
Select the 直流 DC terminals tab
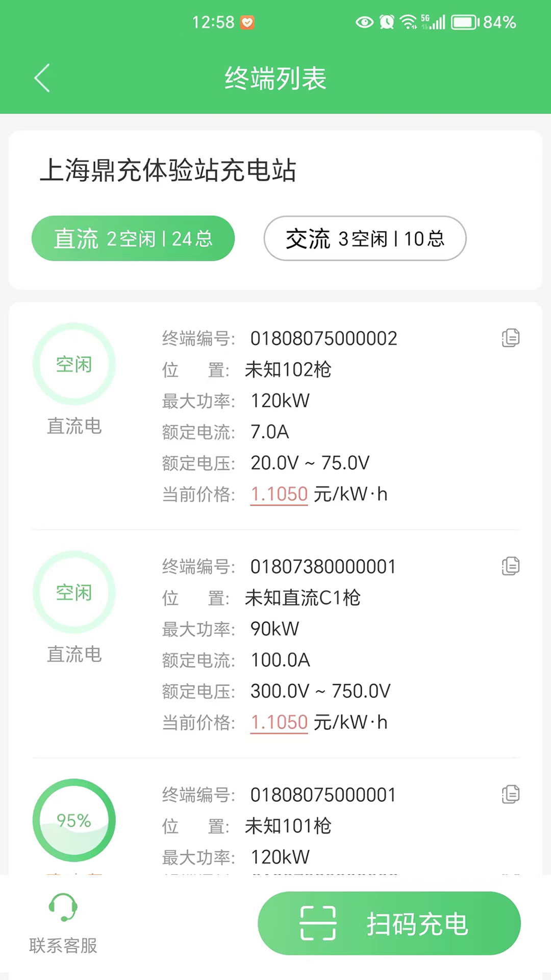pyautogui.click(x=133, y=238)
